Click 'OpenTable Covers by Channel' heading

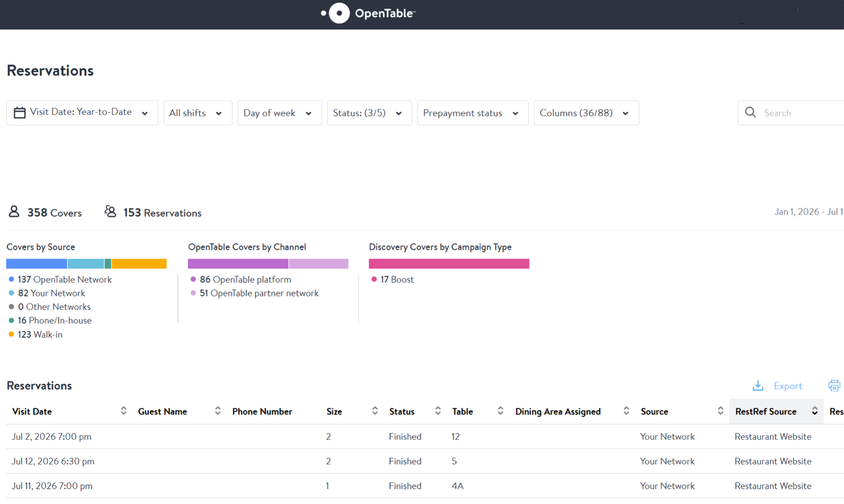click(247, 247)
